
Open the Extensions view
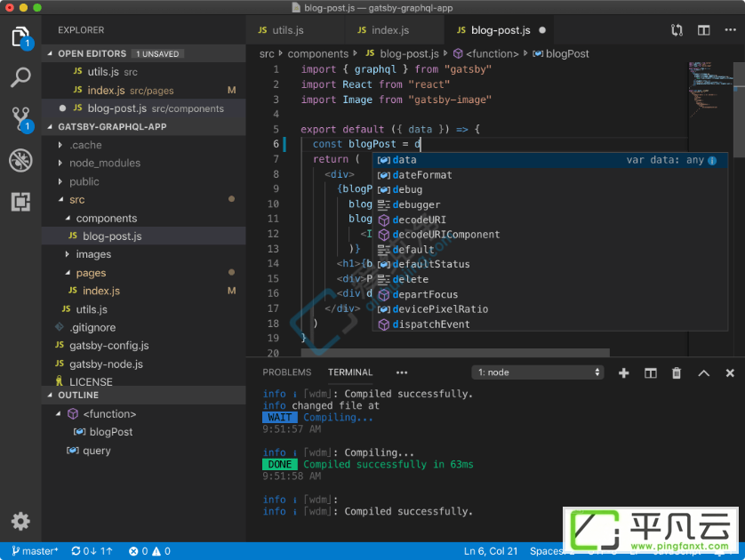pyautogui.click(x=20, y=202)
